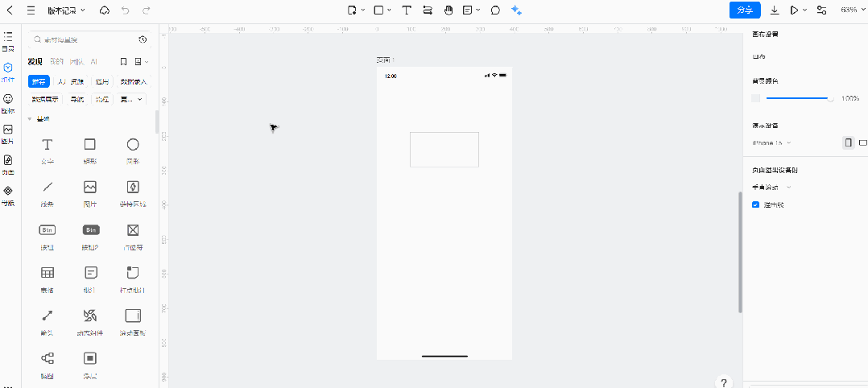Open the hamburger main menu
This screenshot has height=388, width=868.
(31, 10)
